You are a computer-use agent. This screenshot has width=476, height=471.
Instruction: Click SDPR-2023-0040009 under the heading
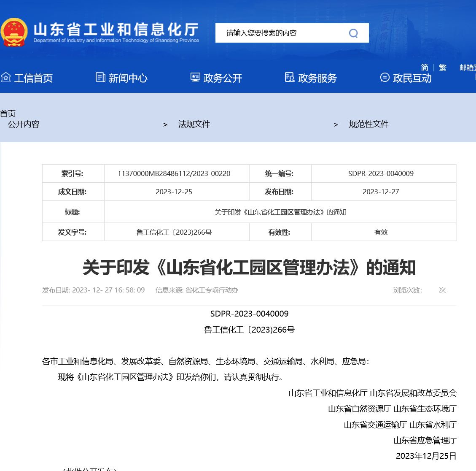pyautogui.click(x=249, y=314)
